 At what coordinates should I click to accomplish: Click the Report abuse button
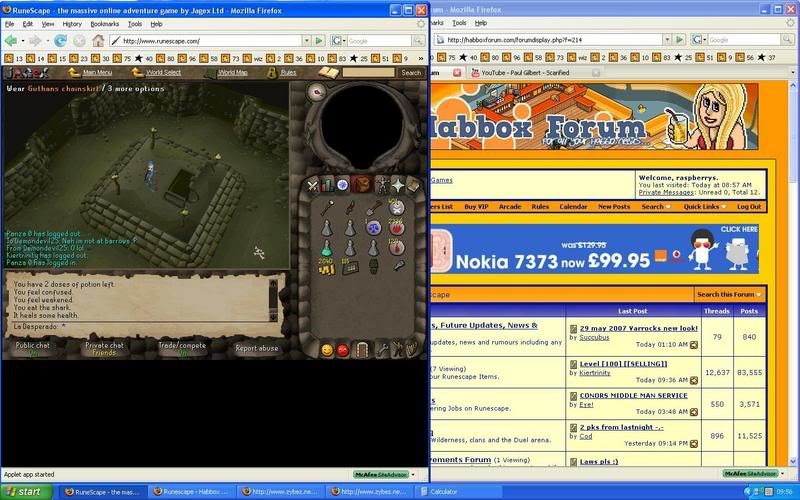(x=257, y=348)
